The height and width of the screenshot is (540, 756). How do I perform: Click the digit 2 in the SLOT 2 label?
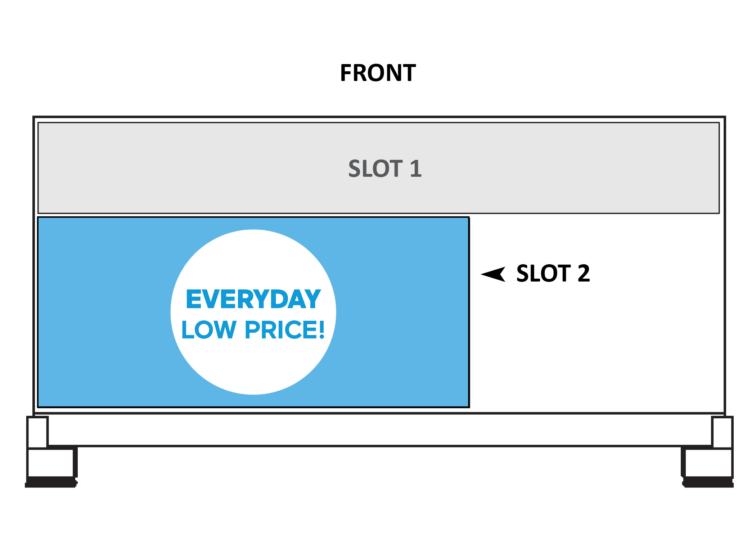click(584, 274)
